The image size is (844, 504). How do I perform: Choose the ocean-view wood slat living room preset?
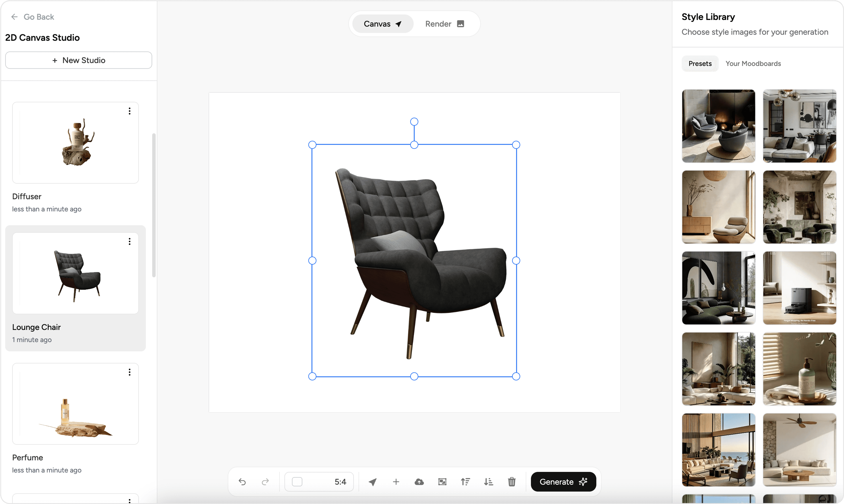(x=719, y=450)
